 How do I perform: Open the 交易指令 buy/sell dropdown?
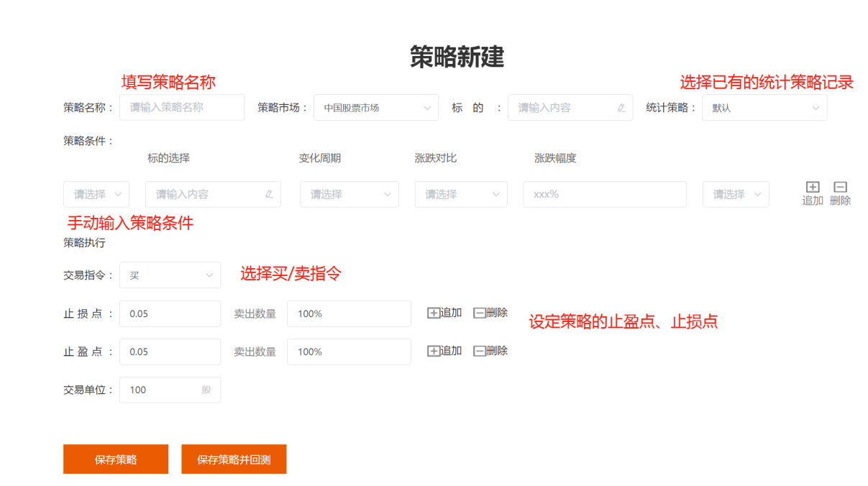pyautogui.click(x=170, y=275)
